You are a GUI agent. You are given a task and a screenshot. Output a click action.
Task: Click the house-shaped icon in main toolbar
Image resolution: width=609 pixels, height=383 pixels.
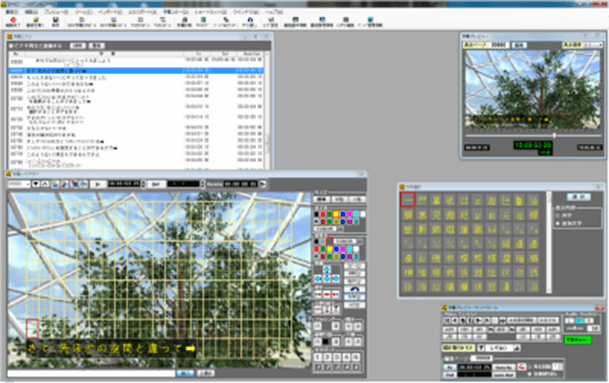(250, 20)
